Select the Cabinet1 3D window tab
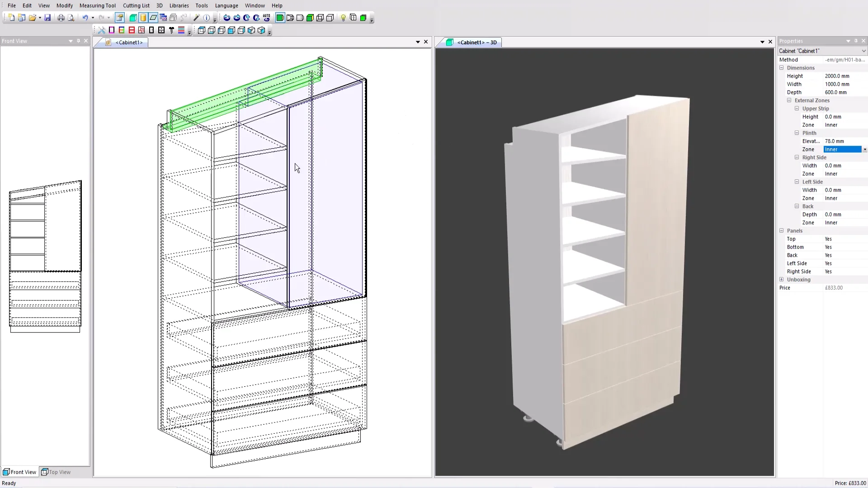Screen dimensions: 868x488 pos(476,42)
